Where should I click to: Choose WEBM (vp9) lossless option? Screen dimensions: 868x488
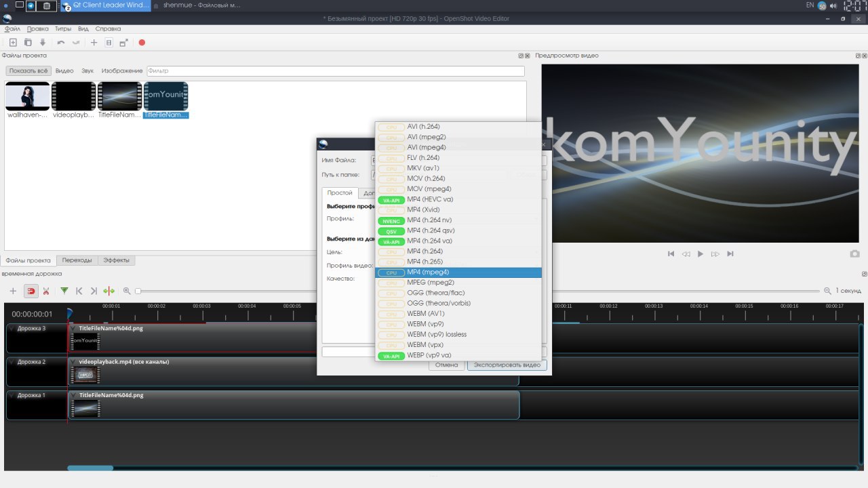point(458,334)
